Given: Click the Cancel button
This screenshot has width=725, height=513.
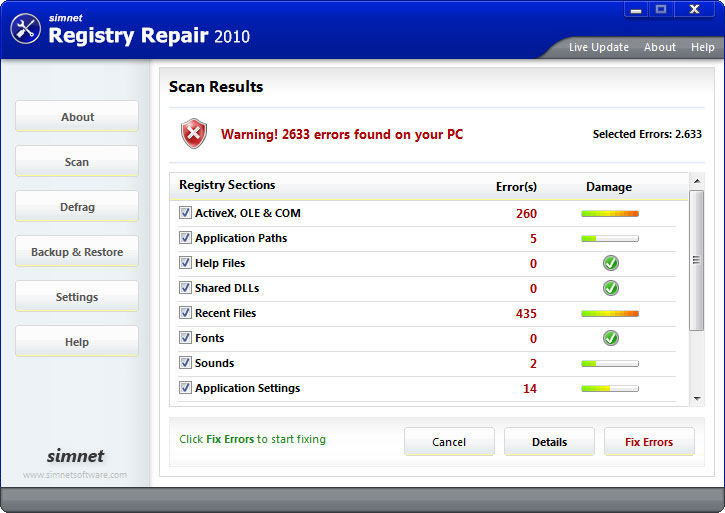Looking at the screenshot, I should pos(449,442).
